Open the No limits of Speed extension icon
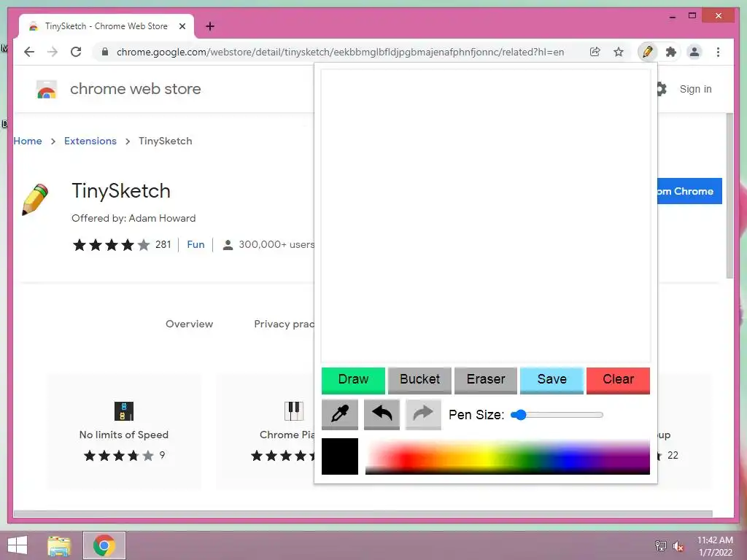 (x=124, y=411)
